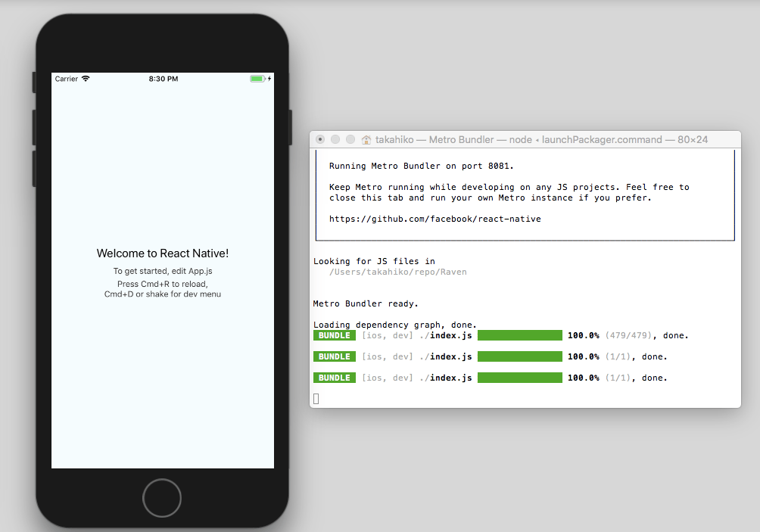Viewport: 760px width, 532px height.
Task: Click the simulator home button
Action: pyautogui.click(x=162, y=498)
